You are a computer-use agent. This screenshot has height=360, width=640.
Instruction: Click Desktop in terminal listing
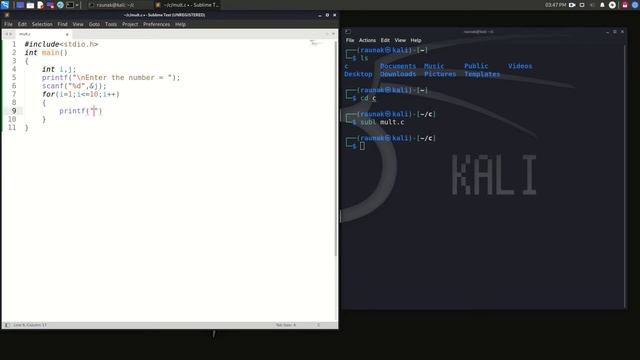click(358, 74)
